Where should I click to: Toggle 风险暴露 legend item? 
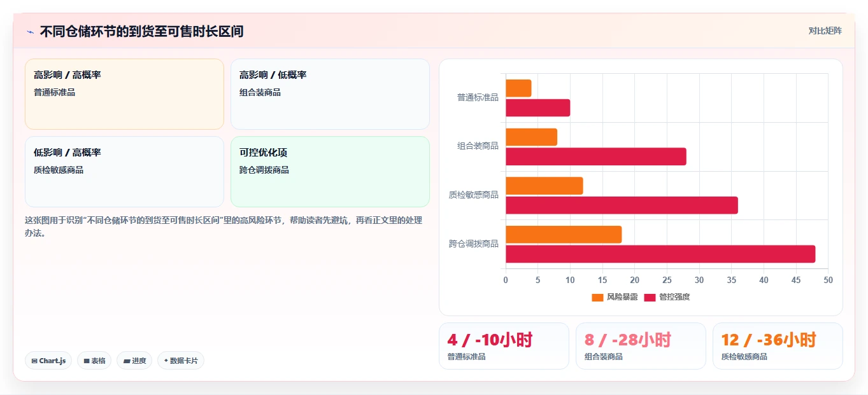coord(615,297)
